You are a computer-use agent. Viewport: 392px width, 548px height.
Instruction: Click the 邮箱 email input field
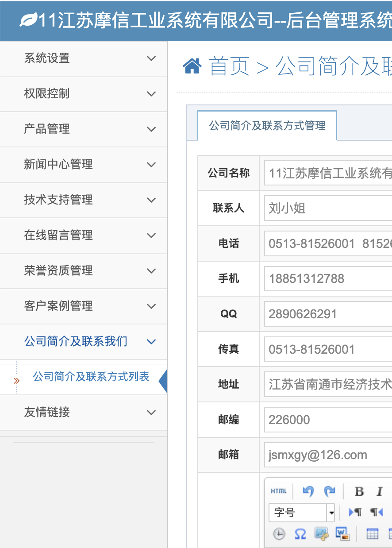pyautogui.click(x=328, y=455)
